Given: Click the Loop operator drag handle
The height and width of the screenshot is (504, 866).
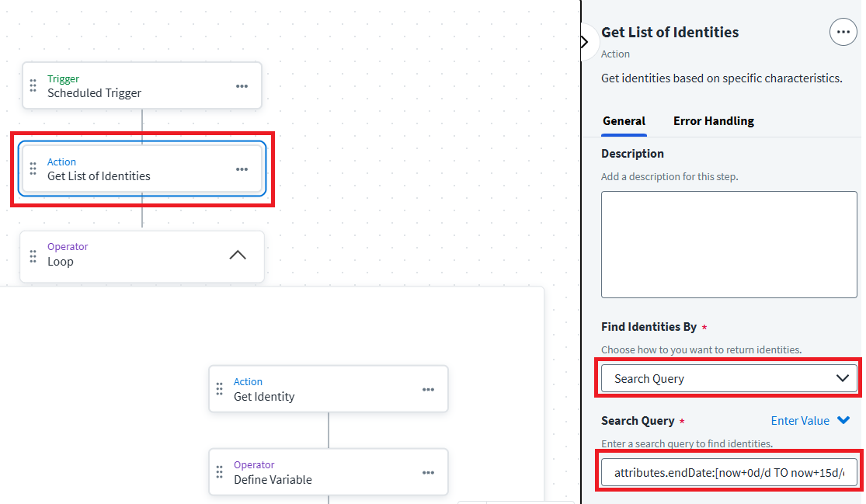Looking at the screenshot, I should 33,255.
